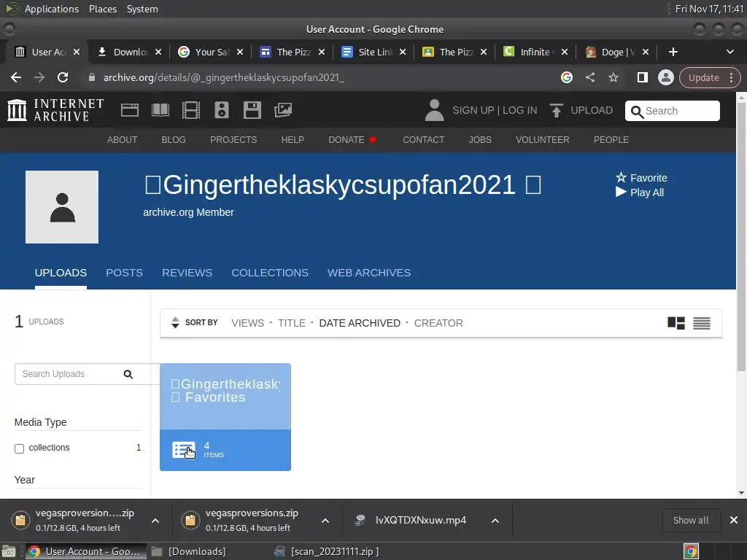Sort by VIEWS
The width and height of the screenshot is (747, 560).
coord(248,323)
